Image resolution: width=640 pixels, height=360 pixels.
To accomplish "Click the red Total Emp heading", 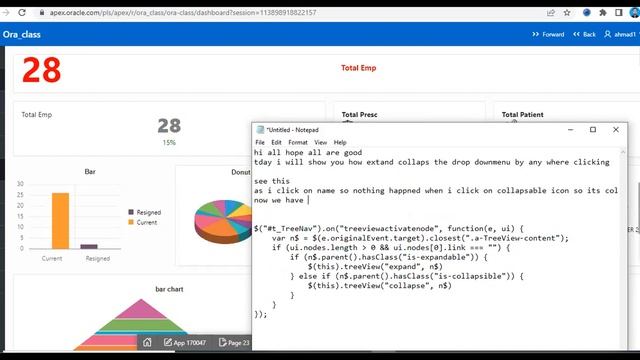I will coord(359,68).
